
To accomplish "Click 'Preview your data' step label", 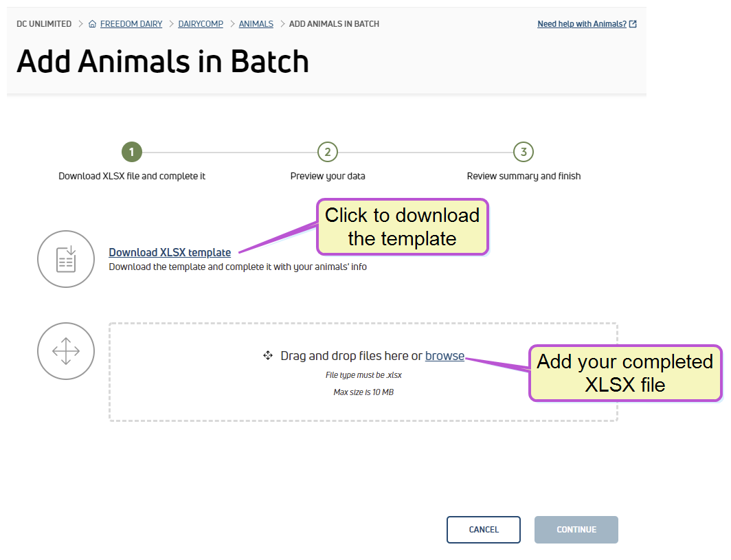I will tap(328, 177).
